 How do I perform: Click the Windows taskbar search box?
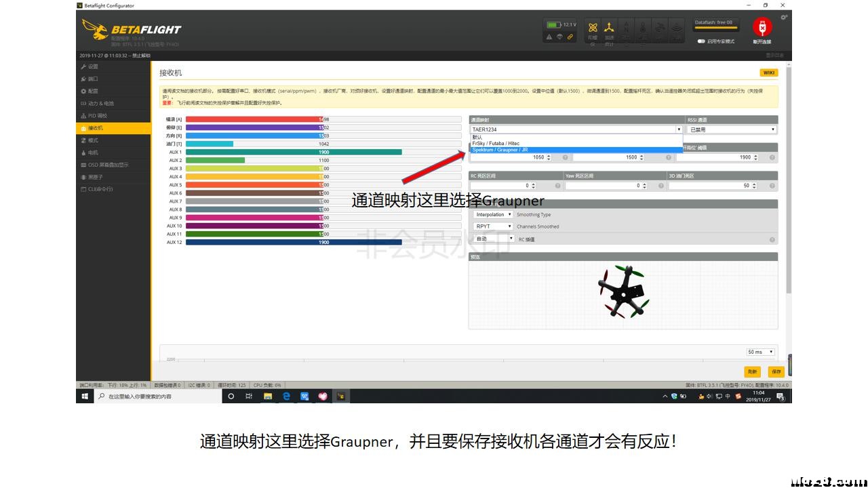[x=158, y=396]
